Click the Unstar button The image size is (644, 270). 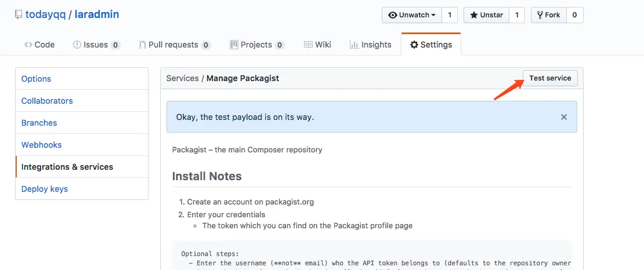pos(486,15)
